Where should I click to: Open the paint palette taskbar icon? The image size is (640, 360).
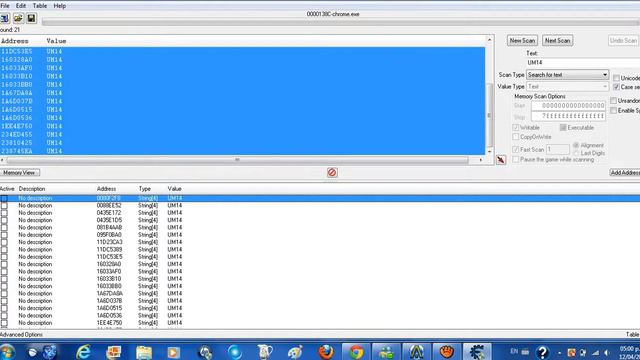click(295, 351)
